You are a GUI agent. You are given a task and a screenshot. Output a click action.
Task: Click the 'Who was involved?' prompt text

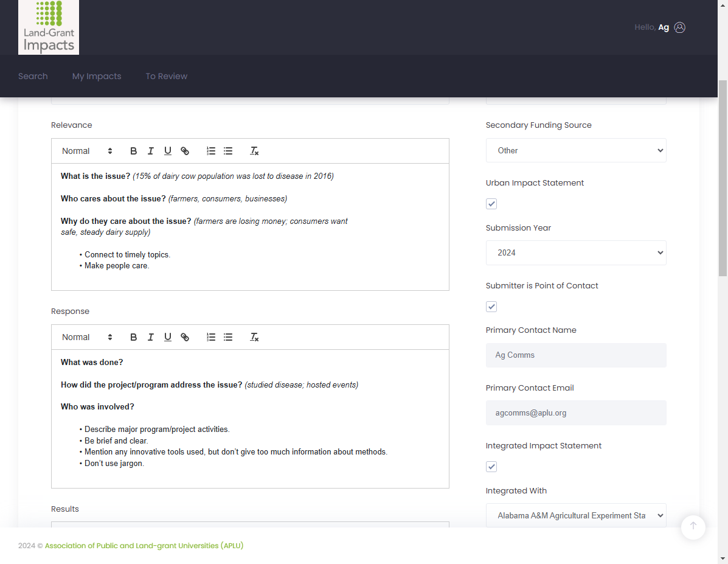tap(97, 406)
